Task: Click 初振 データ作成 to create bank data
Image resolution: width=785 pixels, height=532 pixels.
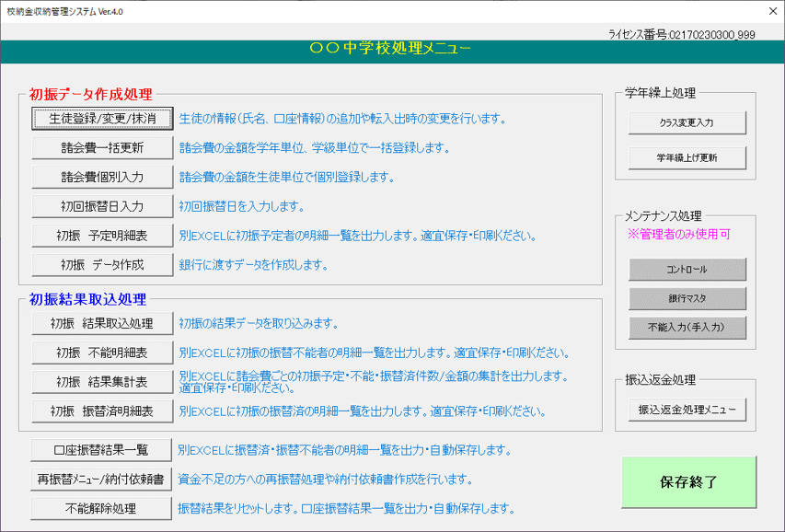Action: pos(99,265)
